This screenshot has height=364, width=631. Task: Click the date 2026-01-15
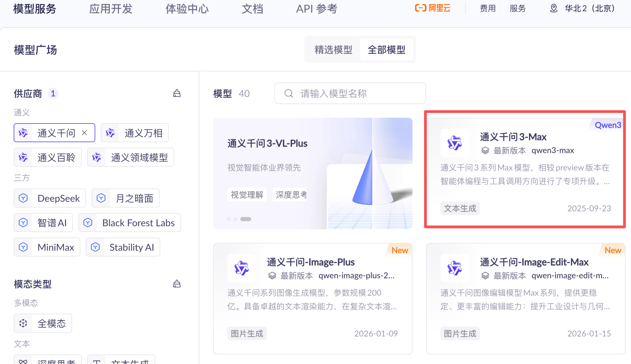point(589,333)
